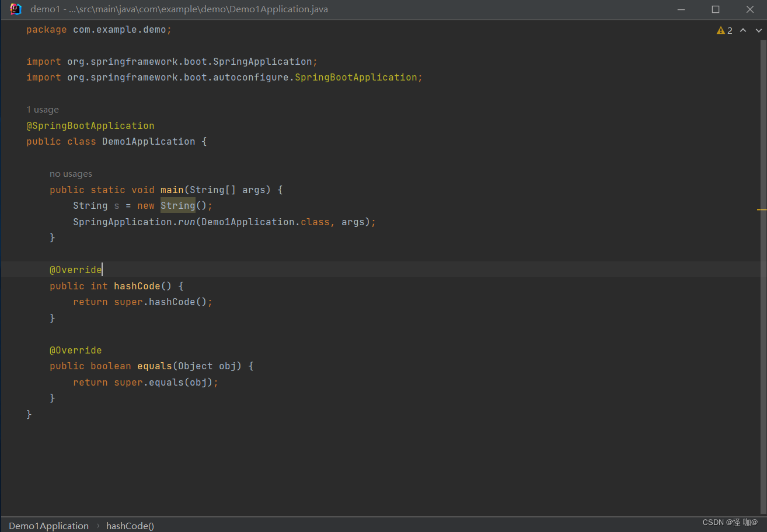Screen dimensions: 767x532
Task: Click the main method name
Action: (172, 190)
